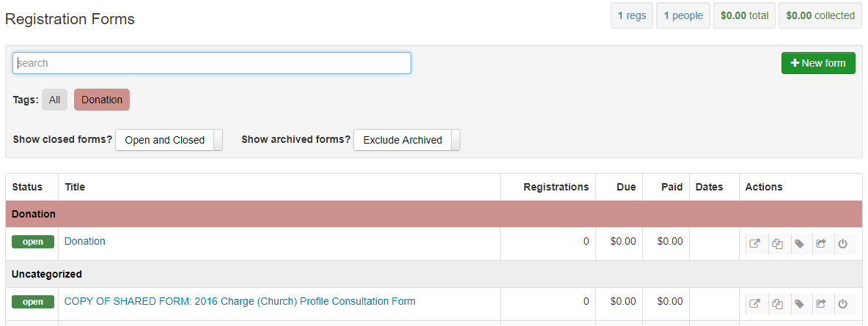Open the Charge Profile form external link icon
Image resolution: width=868 pixels, height=326 pixels.
(756, 303)
